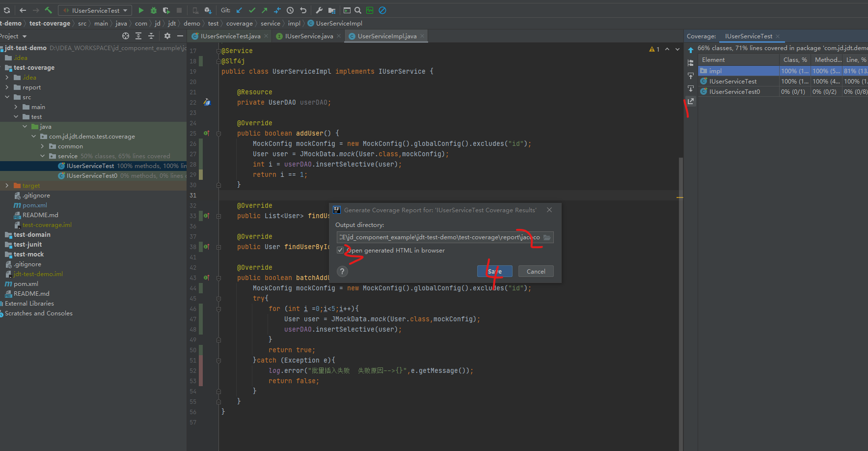The height and width of the screenshot is (451, 868).
Task: Switch to IUserService.java editor tab
Action: click(x=309, y=36)
